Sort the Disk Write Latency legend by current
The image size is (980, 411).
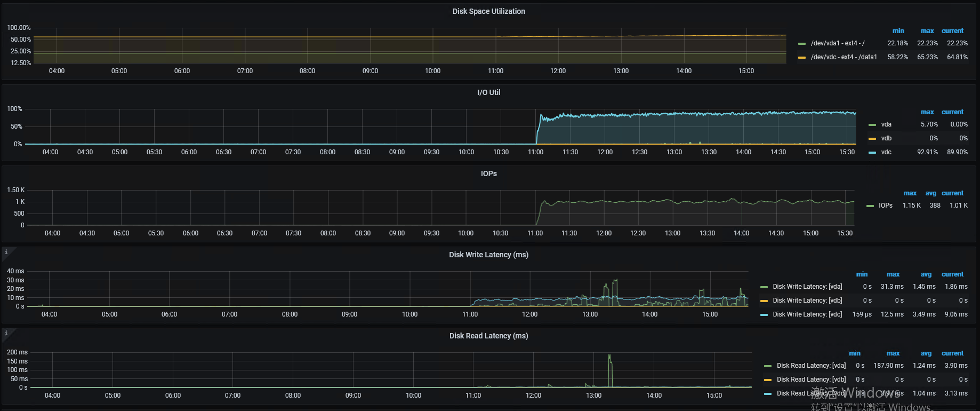point(952,274)
